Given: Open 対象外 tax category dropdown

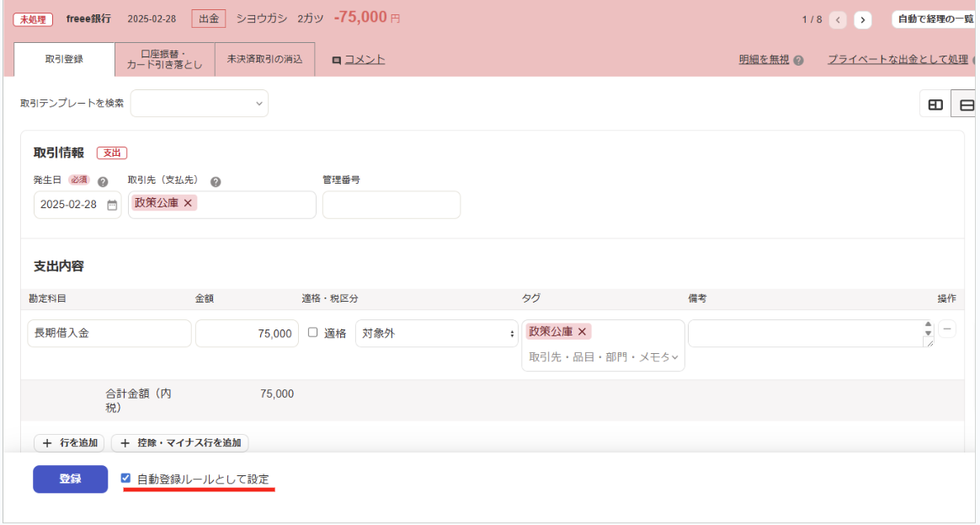Looking at the screenshot, I should [436, 334].
